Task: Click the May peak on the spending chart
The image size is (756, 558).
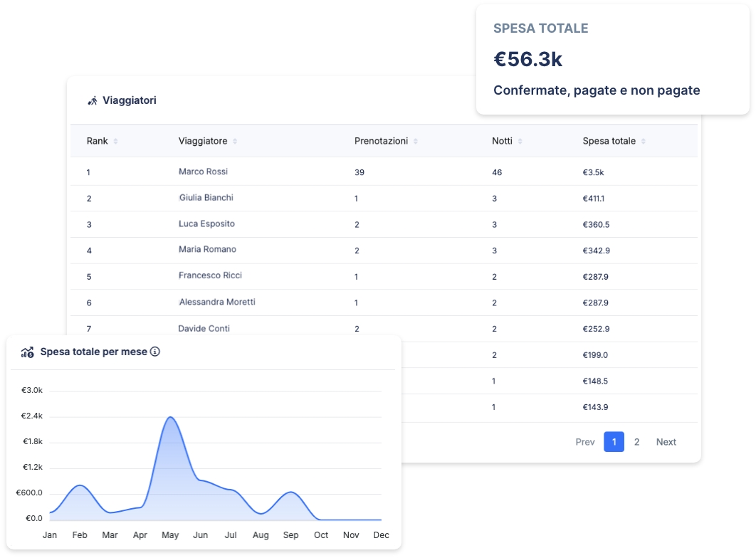Action: 171,418
